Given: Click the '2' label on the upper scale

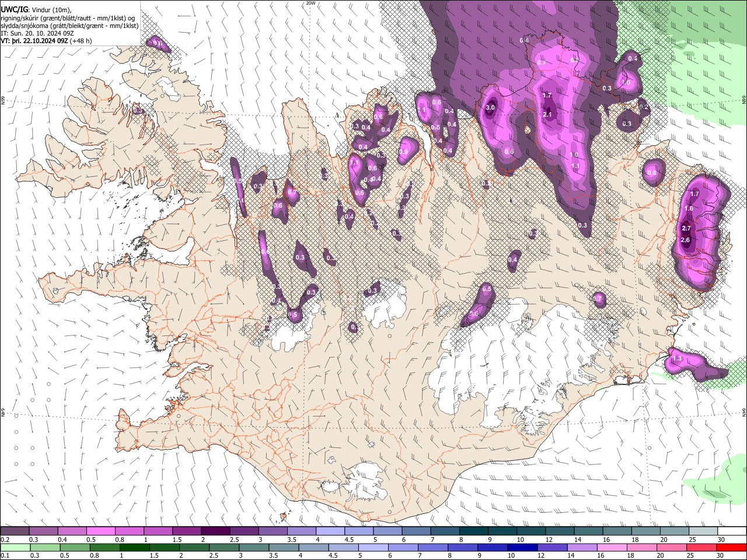Looking at the screenshot, I should coord(203,540).
